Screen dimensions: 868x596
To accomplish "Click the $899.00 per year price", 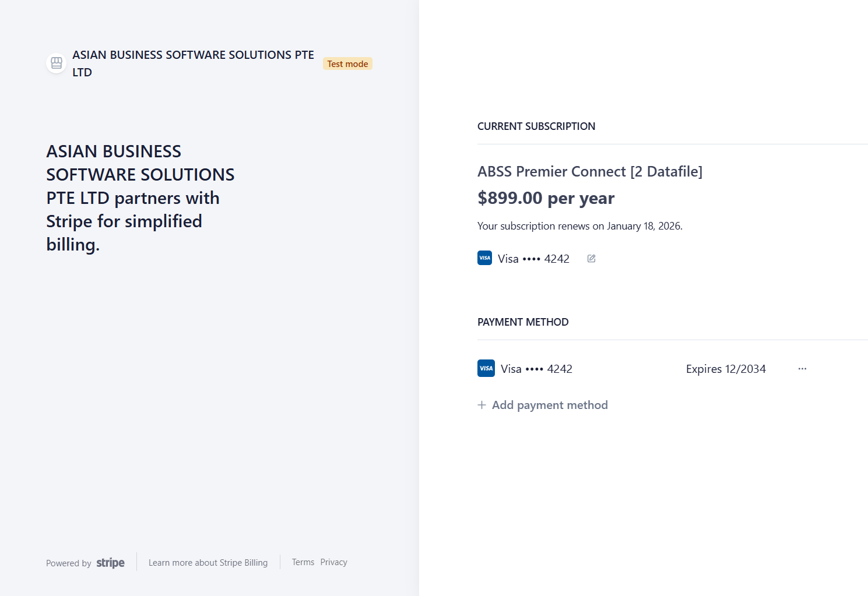I will (x=546, y=198).
